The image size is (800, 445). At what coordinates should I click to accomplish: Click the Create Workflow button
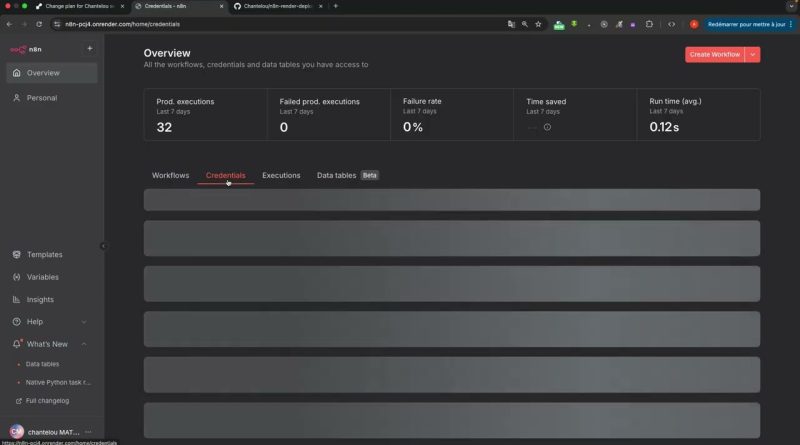tap(714, 54)
